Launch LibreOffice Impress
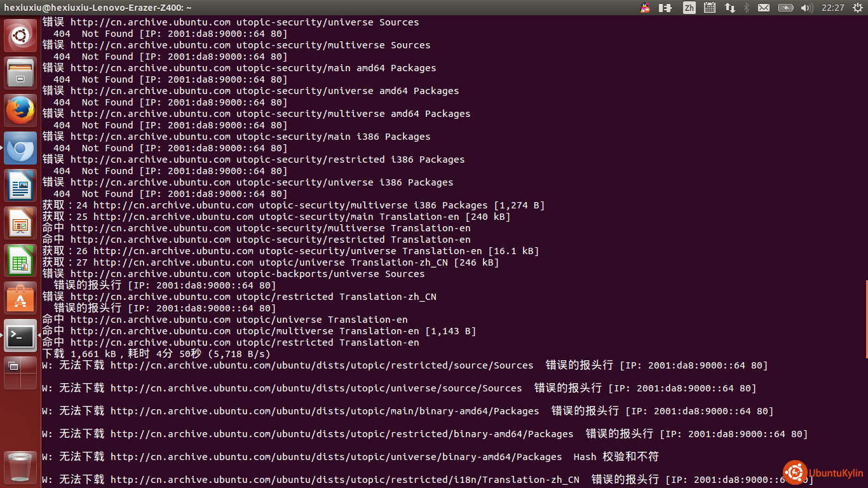Screen dimensions: 868x488 pyautogui.click(x=20, y=223)
